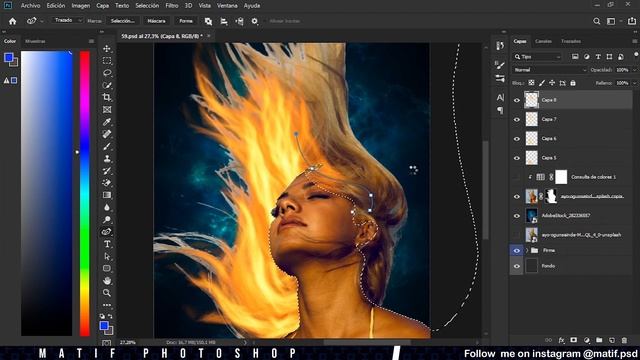Image resolution: width=640 pixels, height=360 pixels.
Task: Hide layer Capa 6
Action: pyautogui.click(x=517, y=139)
